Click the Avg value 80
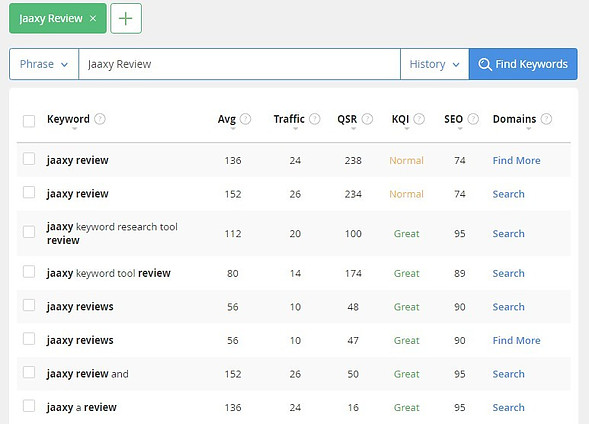Image resolution: width=589 pixels, height=424 pixels. 233,273
